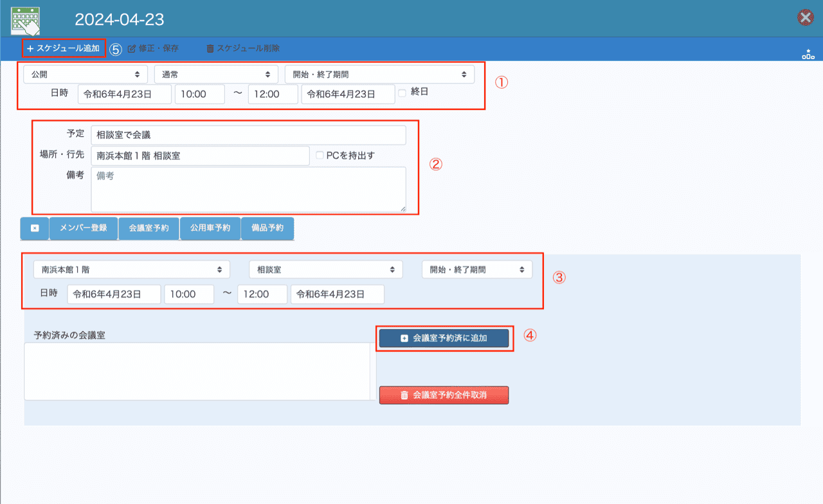The image size is (823, 504).
Task: Enable the PCを持出す checkbox
Action: tap(320, 155)
